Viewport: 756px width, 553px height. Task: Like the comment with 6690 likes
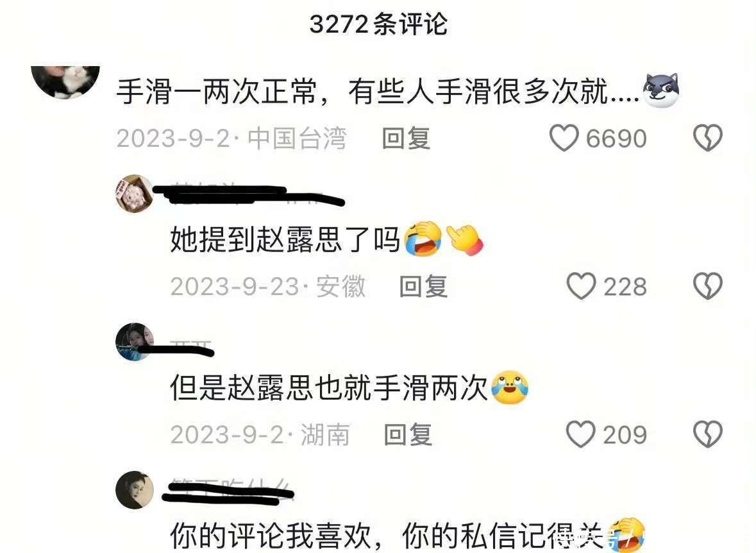(x=564, y=138)
